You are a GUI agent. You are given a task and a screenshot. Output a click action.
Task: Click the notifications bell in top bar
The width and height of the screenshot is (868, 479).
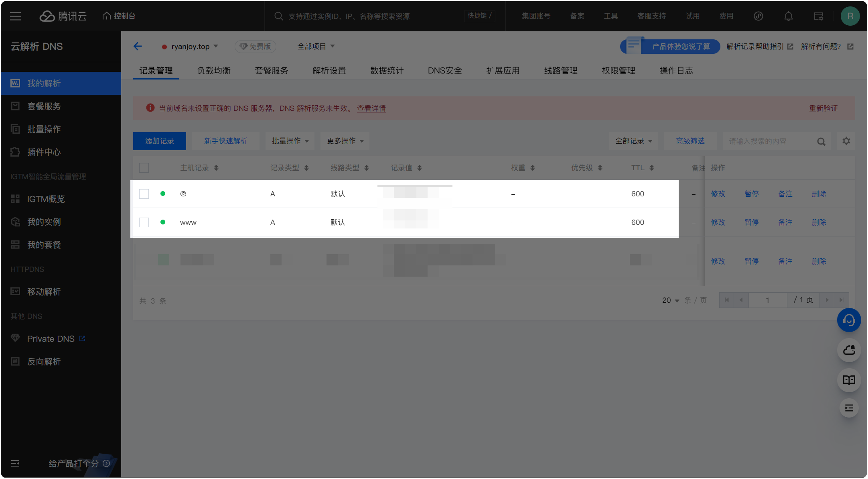(788, 16)
